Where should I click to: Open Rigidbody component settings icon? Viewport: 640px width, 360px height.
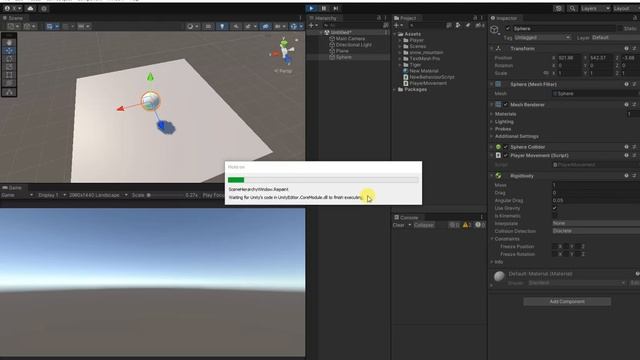[634, 176]
